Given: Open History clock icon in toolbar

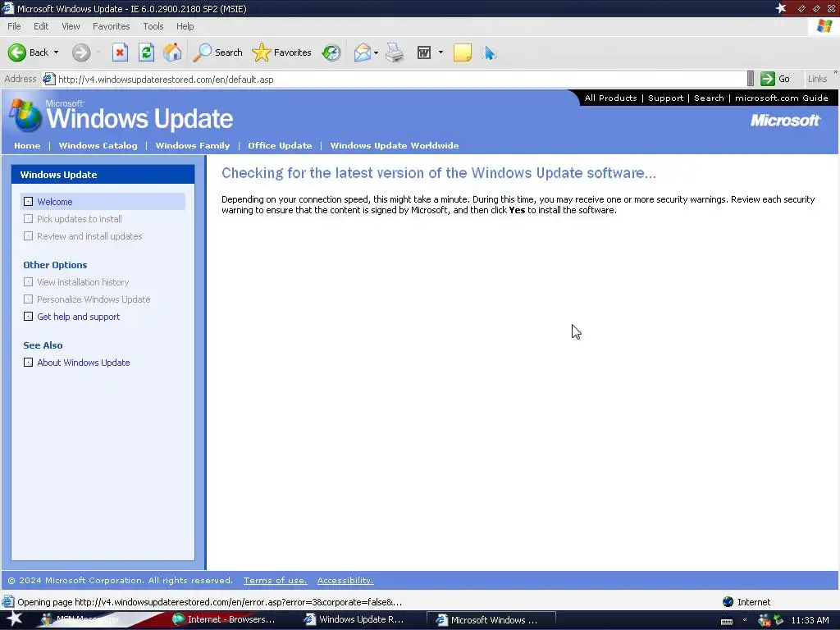Looking at the screenshot, I should pyautogui.click(x=331, y=52).
